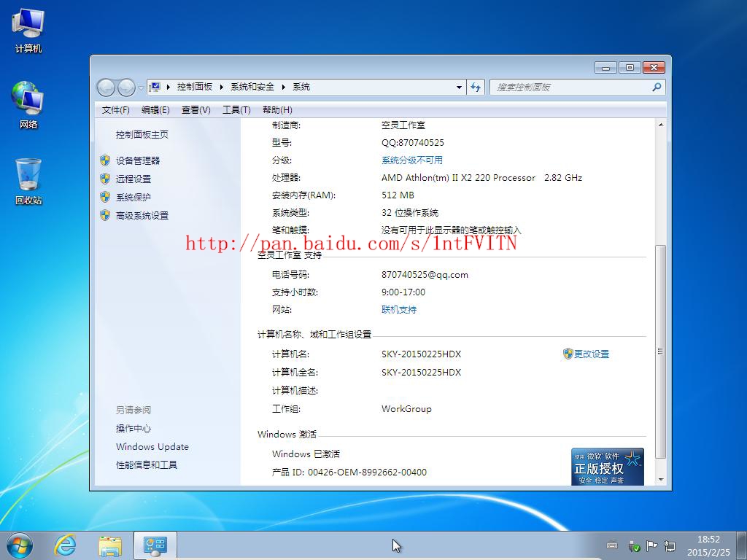Open the recent pages dropdown arrow
This screenshot has width=747, height=560.
pyautogui.click(x=141, y=87)
